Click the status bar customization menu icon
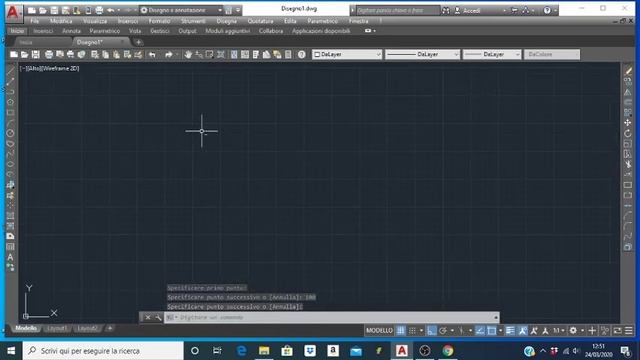Image resolution: width=640 pixels, height=360 pixels. 629,331
